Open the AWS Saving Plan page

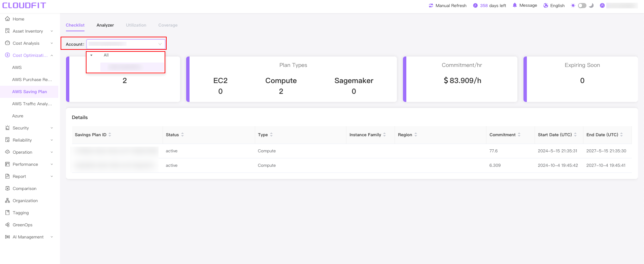tap(29, 92)
